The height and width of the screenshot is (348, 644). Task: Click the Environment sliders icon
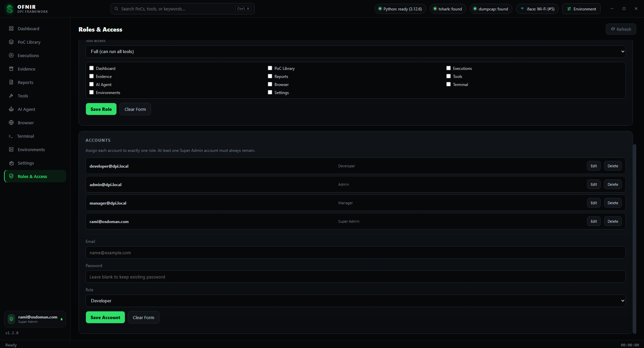[x=569, y=9]
